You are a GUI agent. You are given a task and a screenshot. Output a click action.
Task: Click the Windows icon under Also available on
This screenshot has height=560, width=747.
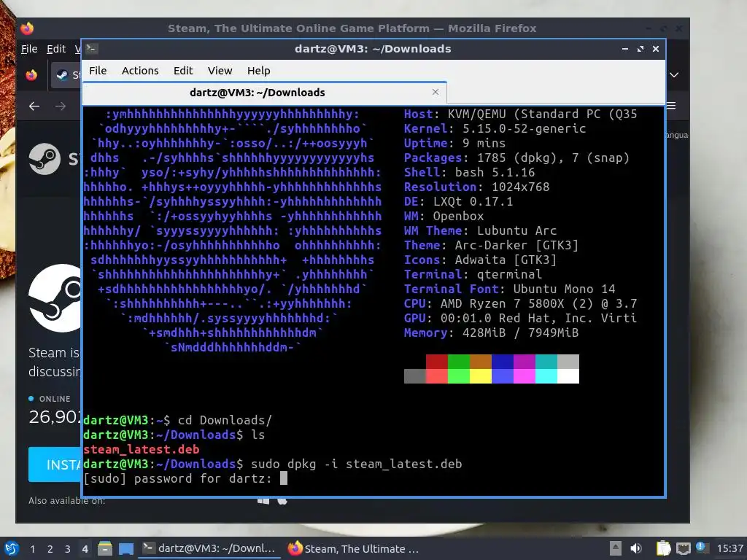pos(263,500)
